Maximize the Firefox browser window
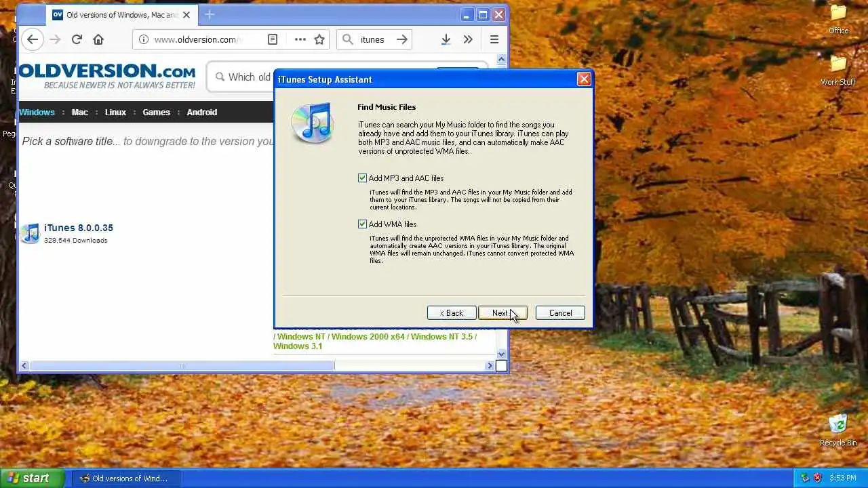The image size is (868, 488). click(x=483, y=14)
